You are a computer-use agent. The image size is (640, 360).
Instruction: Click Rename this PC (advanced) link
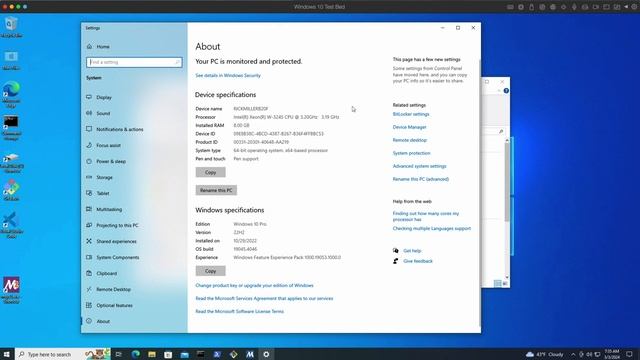tap(420, 179)
